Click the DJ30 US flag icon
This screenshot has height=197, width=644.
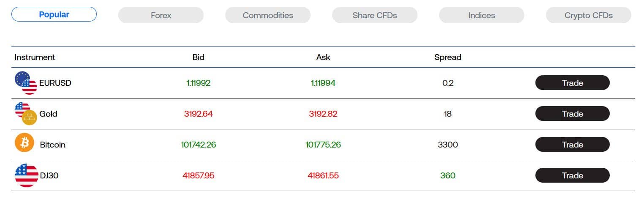(26, 175)
